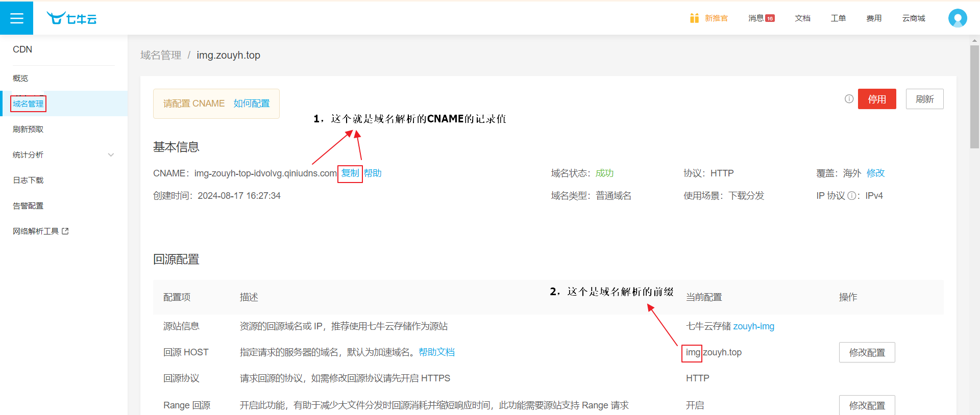Viewport: 980px width, 415px height.
Task: Click 修改配置 button for 回源 HOST
Action: pyautogui.click(x=867, y=352)
